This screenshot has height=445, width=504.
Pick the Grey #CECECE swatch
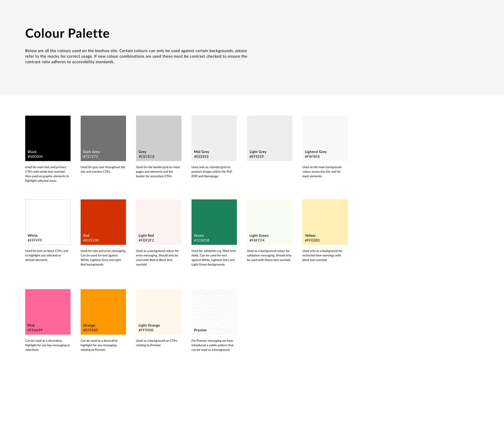coord(159,138)
